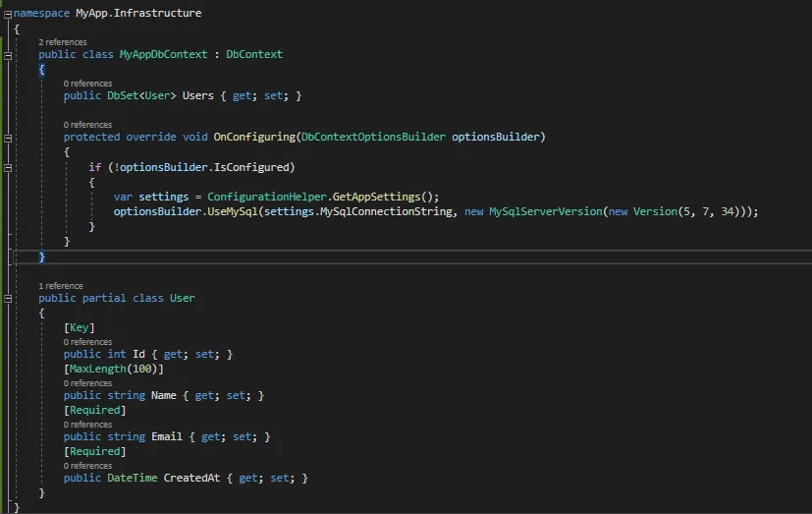Click the "DbSet" type in the Users declaration
The height and width of the screenshot is (514, 812).
(123, 96)
